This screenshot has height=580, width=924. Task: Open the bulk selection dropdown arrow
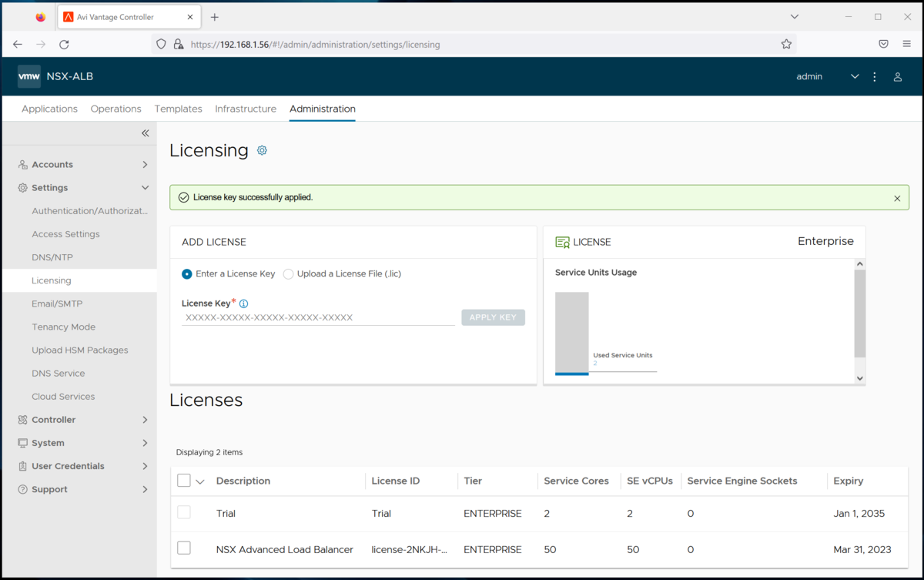click(x=200, y=482)
